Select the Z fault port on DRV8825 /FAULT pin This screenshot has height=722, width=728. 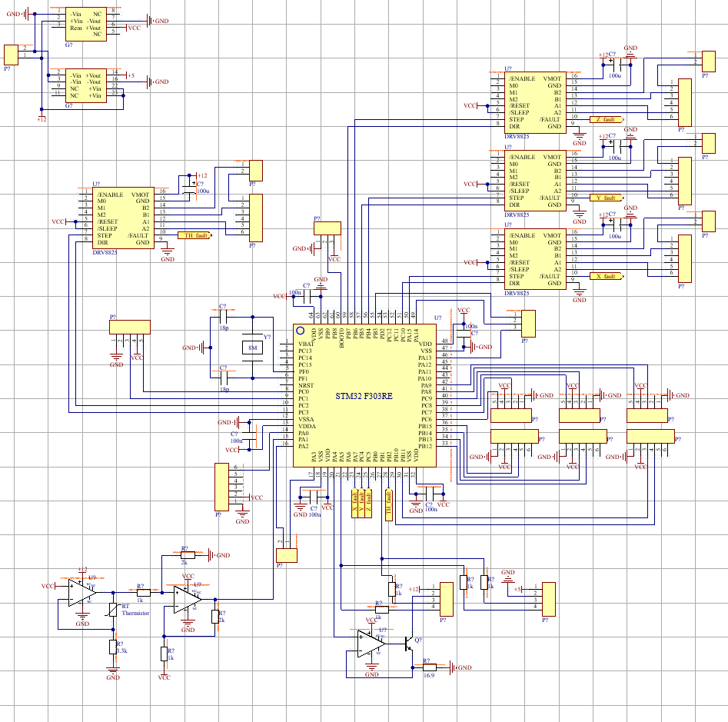[607, 119]
